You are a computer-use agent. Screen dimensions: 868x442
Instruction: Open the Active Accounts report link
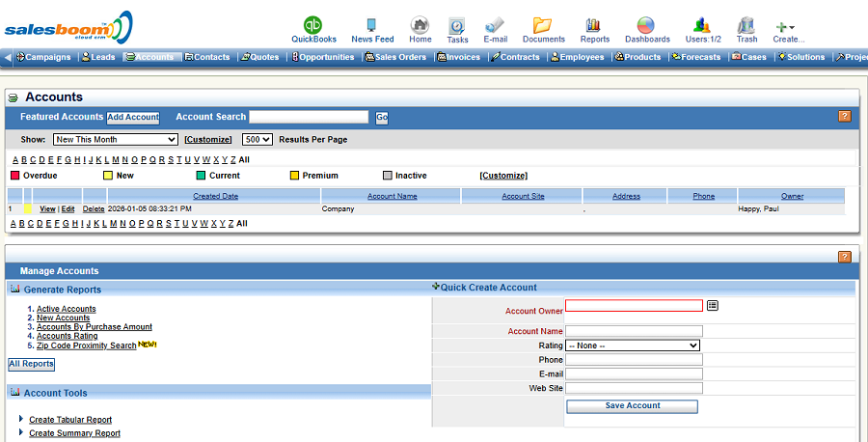[x=66, y=309]
